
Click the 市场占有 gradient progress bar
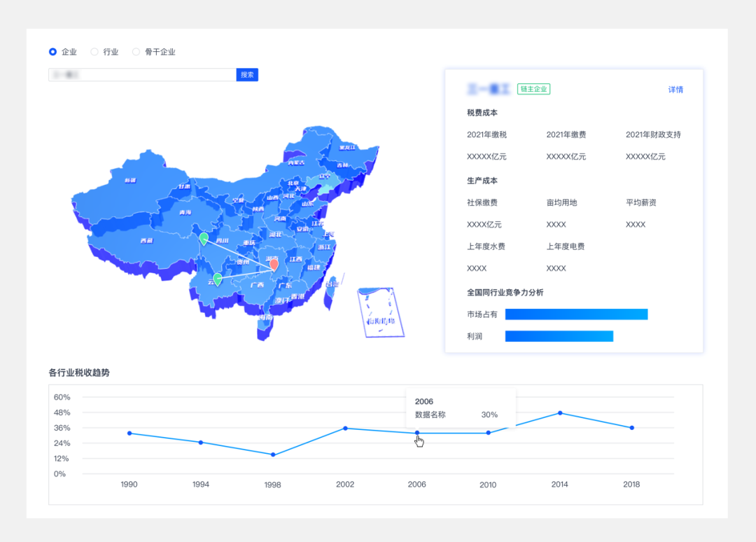576,314
